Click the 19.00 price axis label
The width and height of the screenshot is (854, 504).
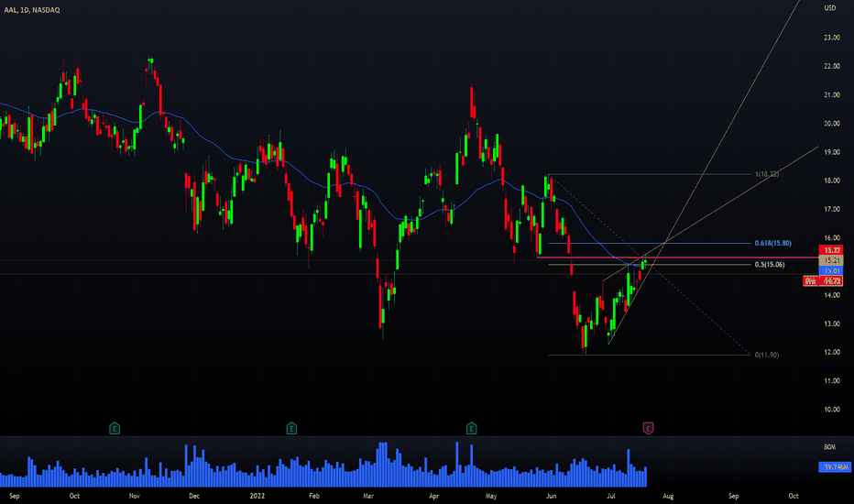pos(832,152)
